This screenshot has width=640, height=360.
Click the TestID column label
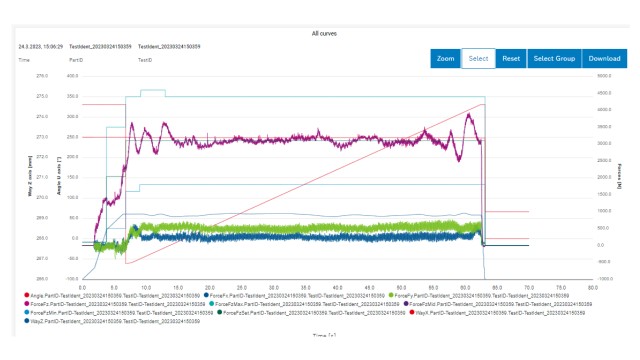[x=145, y=60]
